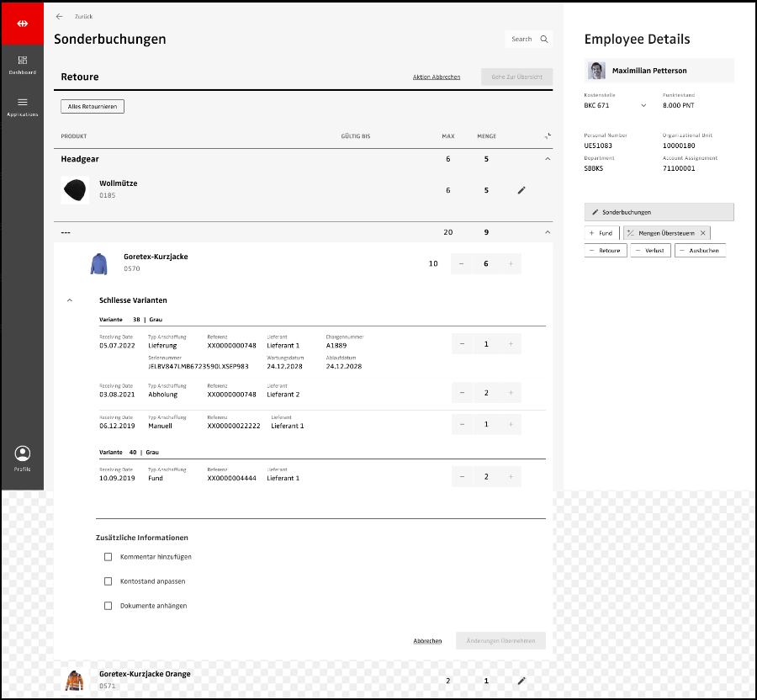Check Dokumente anhängen option
This screenshot has width=757, height=700.
108,606
